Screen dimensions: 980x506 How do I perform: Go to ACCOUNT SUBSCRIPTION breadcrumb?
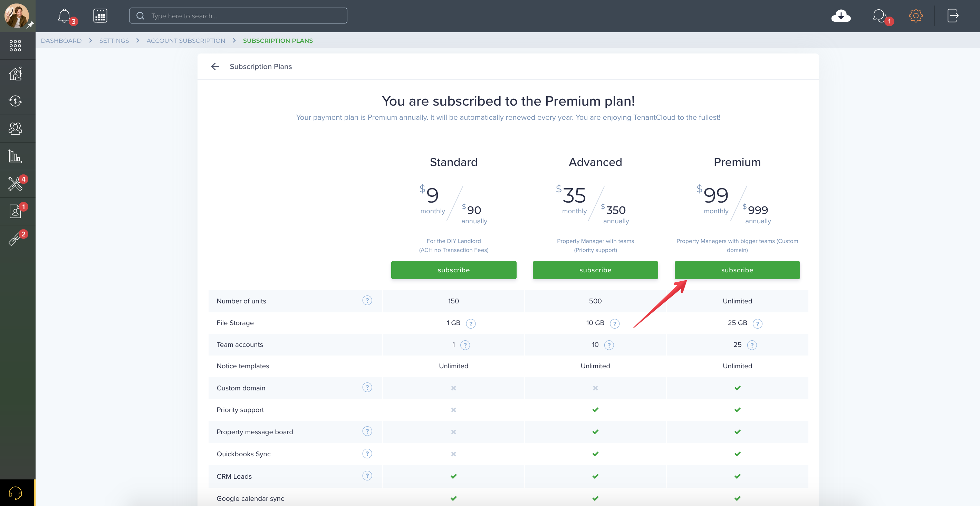coord(186,41)
